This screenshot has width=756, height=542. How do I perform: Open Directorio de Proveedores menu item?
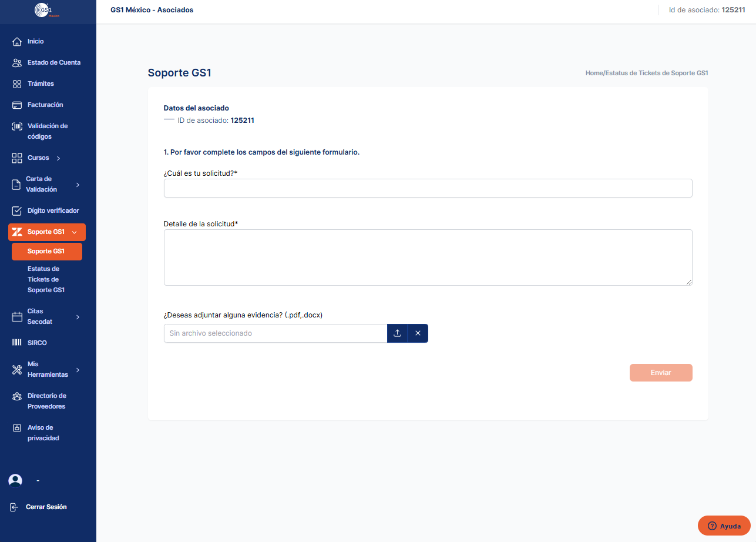(47, 402)
